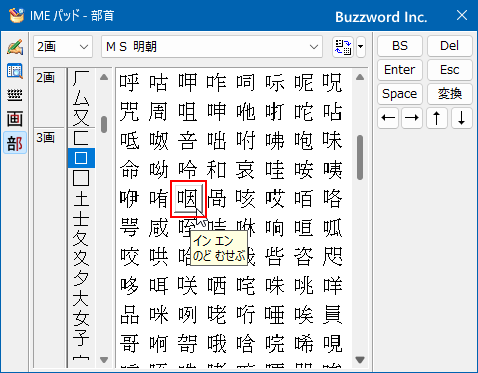Click the Enter button
The image size is (478, 373).
click(x=400, y=70)
